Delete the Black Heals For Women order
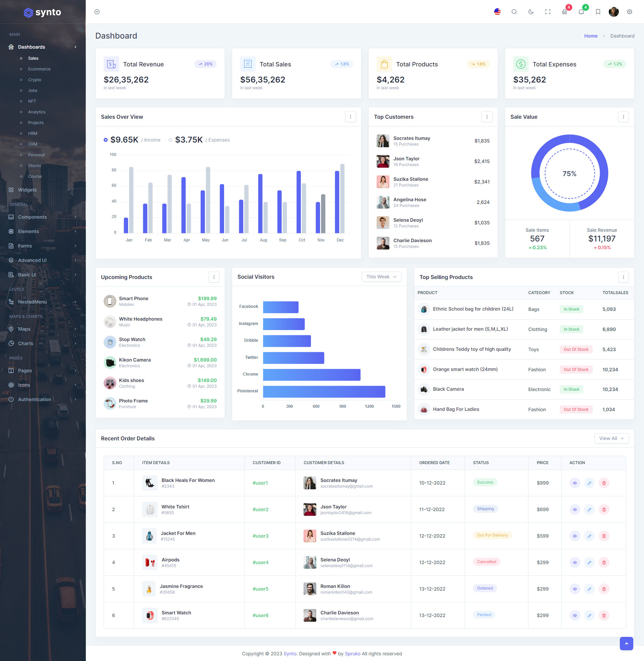Screen dimensions: 644x661 [x=604, y=483]
